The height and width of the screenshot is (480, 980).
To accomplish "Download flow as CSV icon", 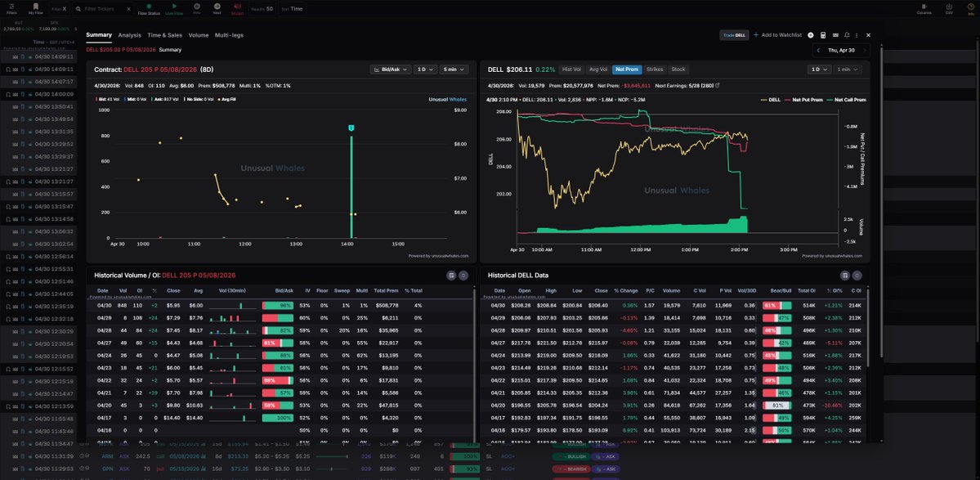I will (949, 7).
